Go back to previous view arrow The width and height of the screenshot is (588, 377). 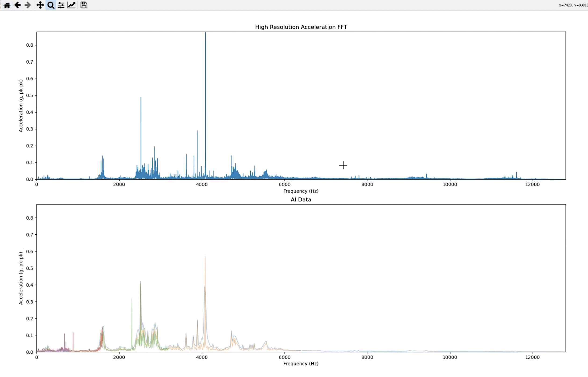point(17,5)
